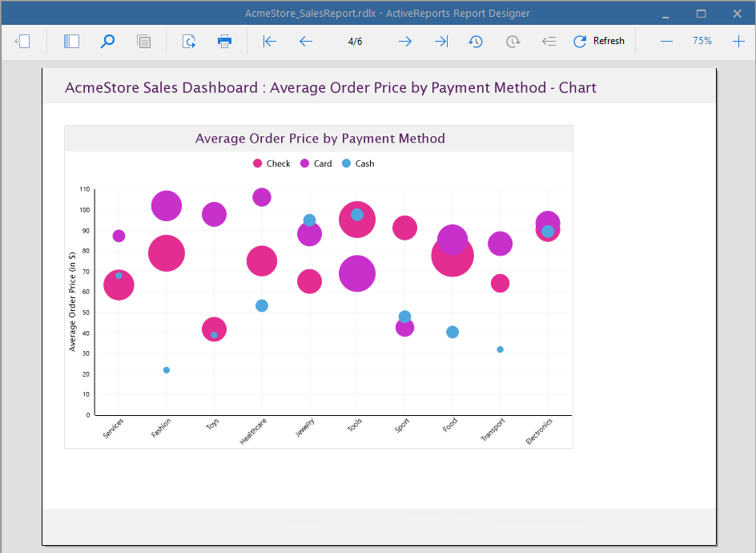
Task: Go to the previous page
Action: [306, 42]
